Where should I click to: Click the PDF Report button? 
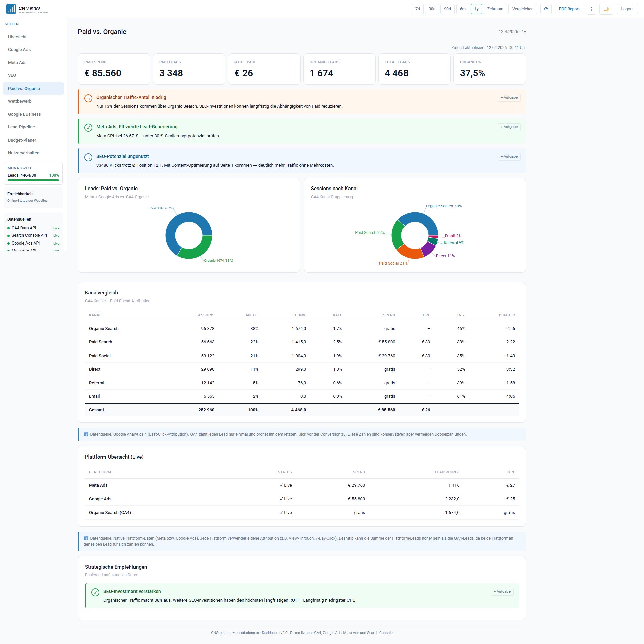[569, 9]
